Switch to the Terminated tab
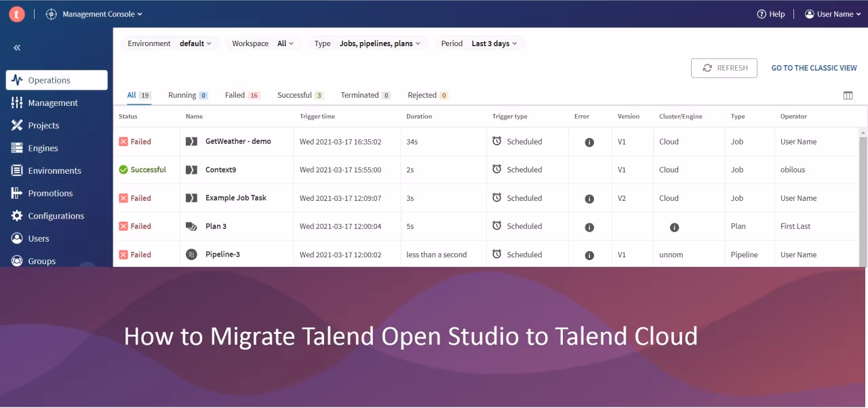The image size is (868, 408). [366, 95]
